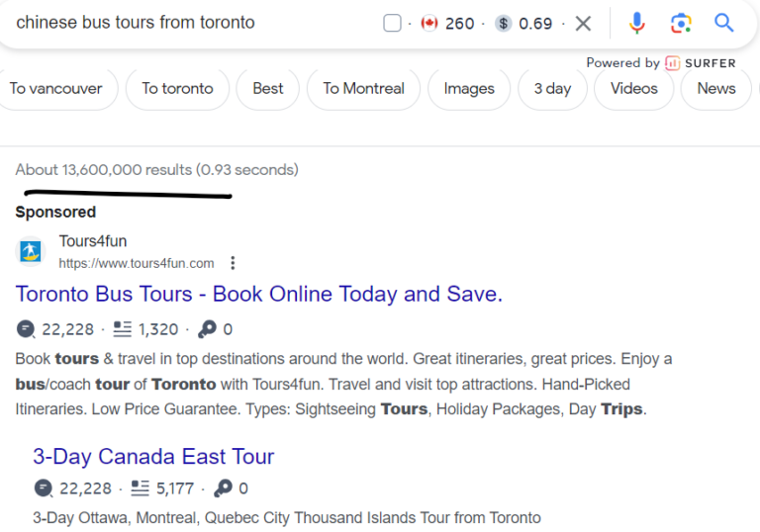Open Google Lens camera search

click(681, 23)
